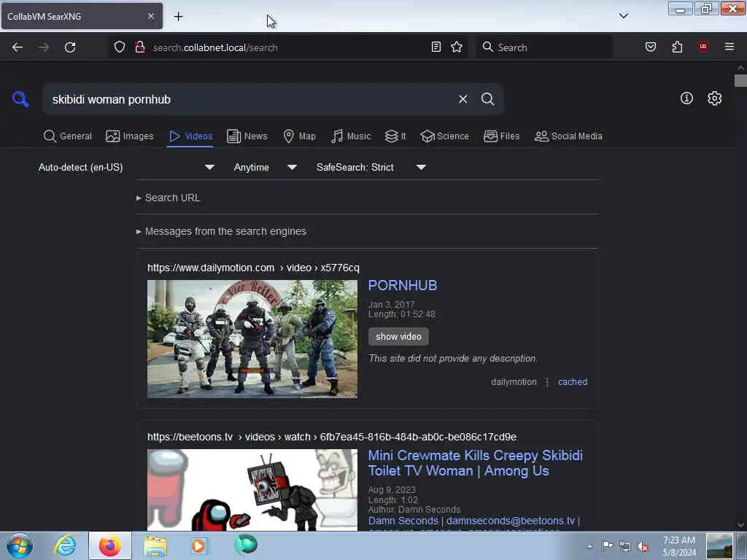The height and width of the screenshot is (560, 747).
Task: Open the beetoons.tv result URL
Action: click(x=332, y=437)
